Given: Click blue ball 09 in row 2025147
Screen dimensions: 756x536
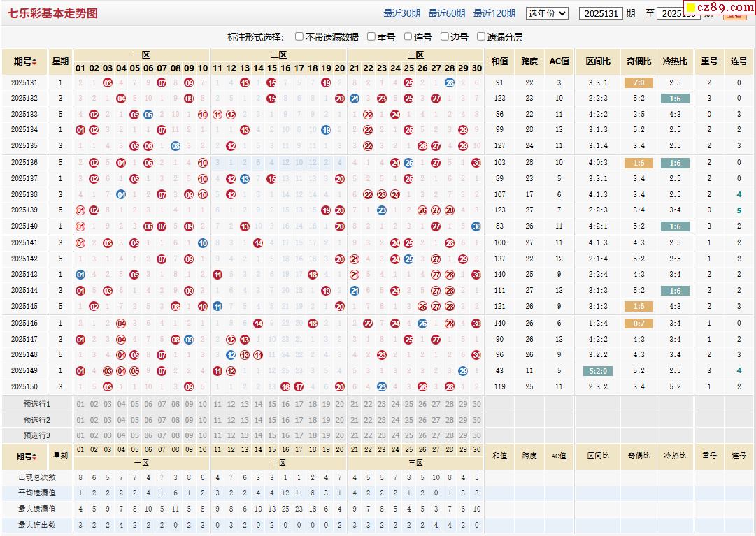Looking at the screenshot, I should pos(189,340).
